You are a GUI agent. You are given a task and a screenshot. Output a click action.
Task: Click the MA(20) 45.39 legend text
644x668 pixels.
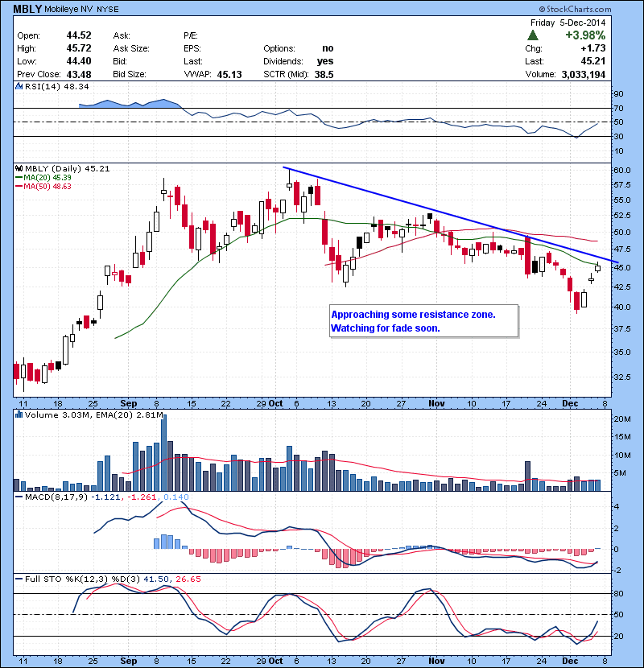tap(47, 178)
